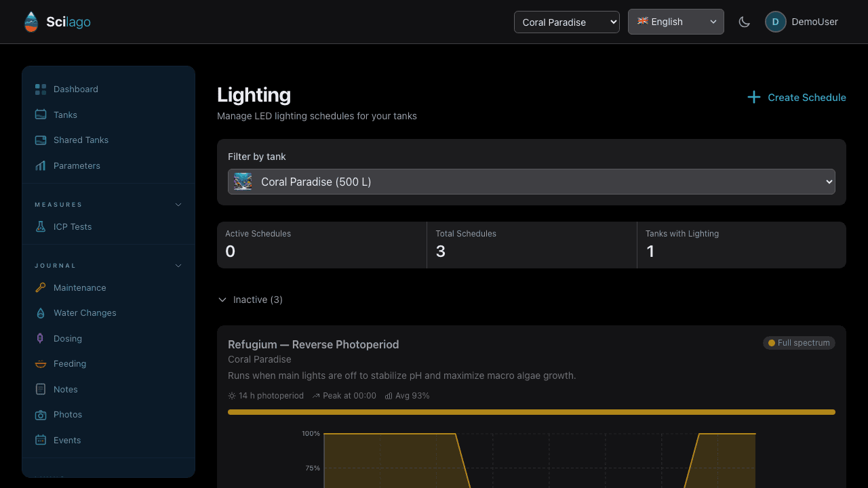Click the yellow spectrum bar under schedule stats

tap(532, 412)
